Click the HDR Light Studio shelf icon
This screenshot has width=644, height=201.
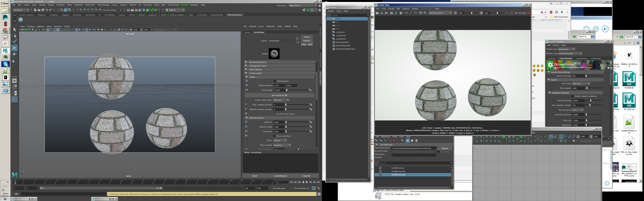coord(21,19)
